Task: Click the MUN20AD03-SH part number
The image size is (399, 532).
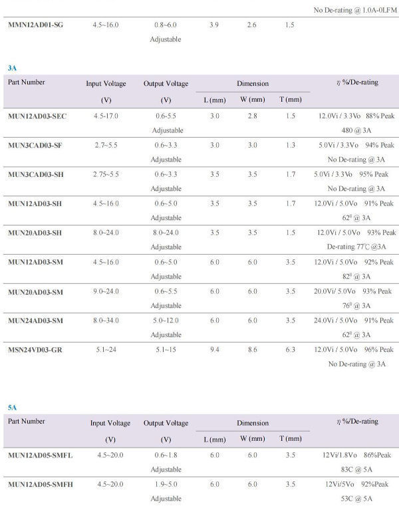Action: (x=35, y=233)
